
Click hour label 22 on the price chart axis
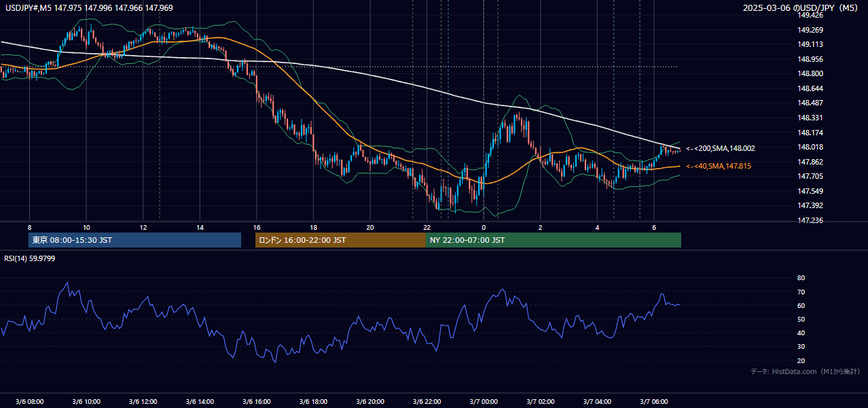(427, 227)
